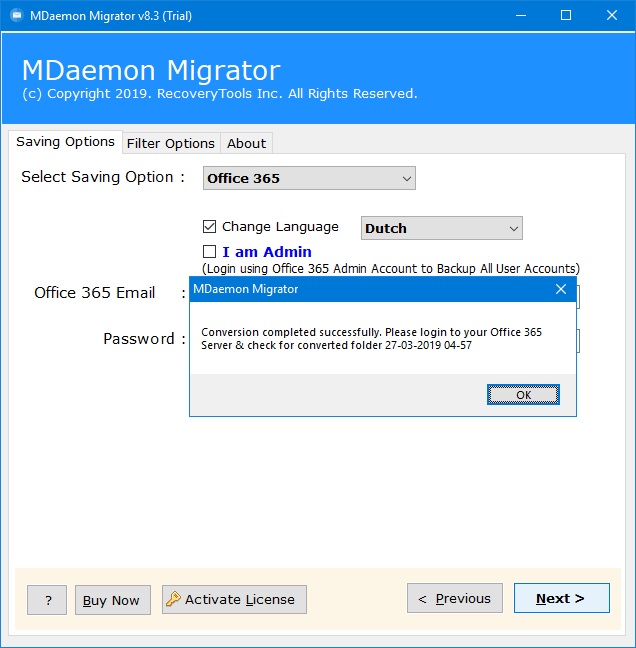This screenshot has height=648, width=636.
Task: Maximize the MDaemon Migrator window
Action: tap(566, 16)
